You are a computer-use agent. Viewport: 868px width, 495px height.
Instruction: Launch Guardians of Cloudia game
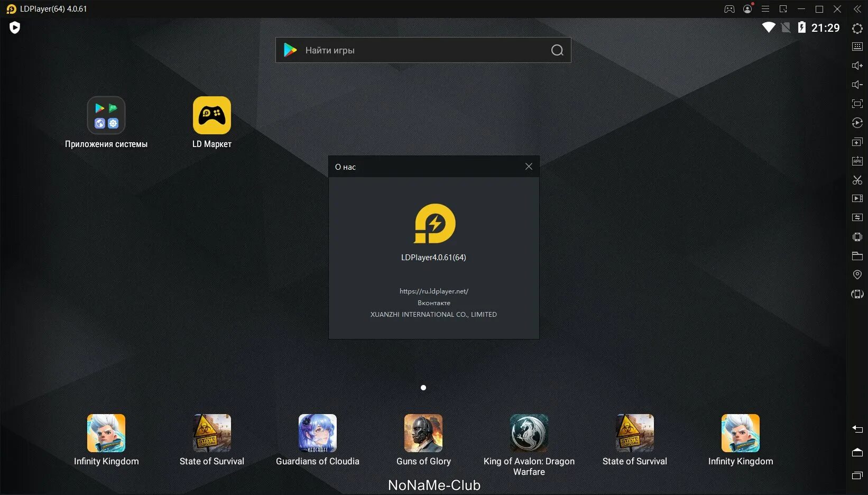click(x=318, y=440)
